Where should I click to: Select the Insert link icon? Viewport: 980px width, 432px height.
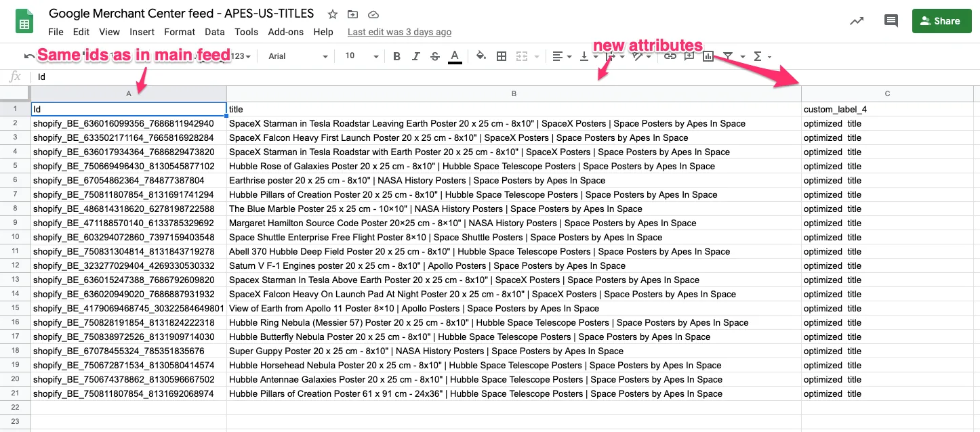tap(670, 56)
